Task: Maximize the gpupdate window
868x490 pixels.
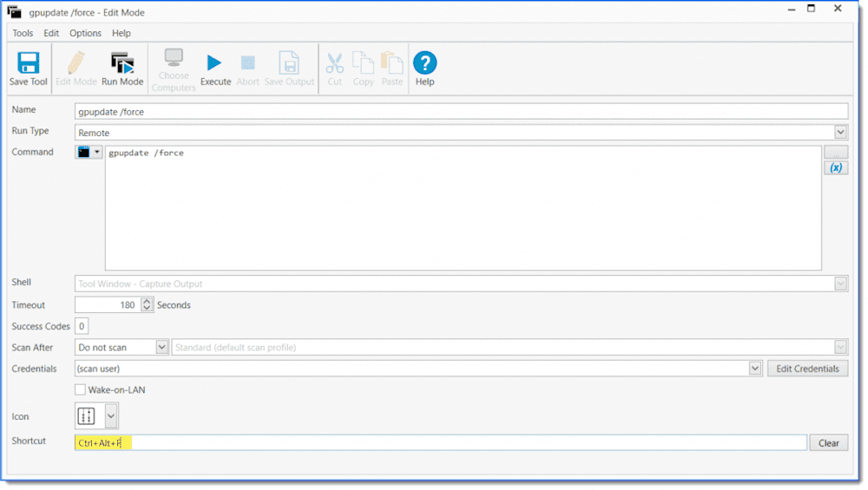Action: [x=812, y=9]
